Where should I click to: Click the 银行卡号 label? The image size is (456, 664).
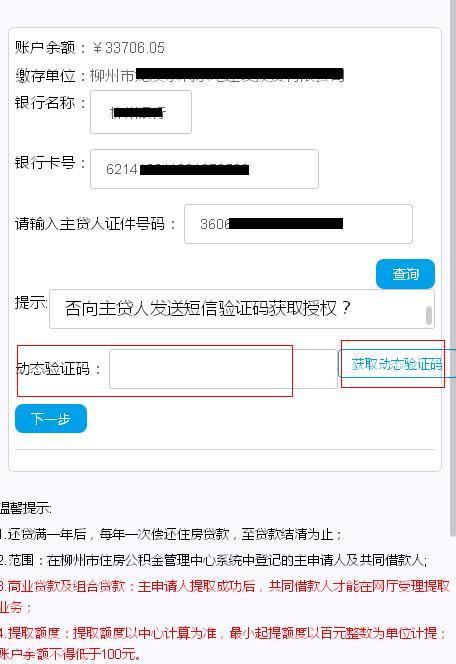50,163
